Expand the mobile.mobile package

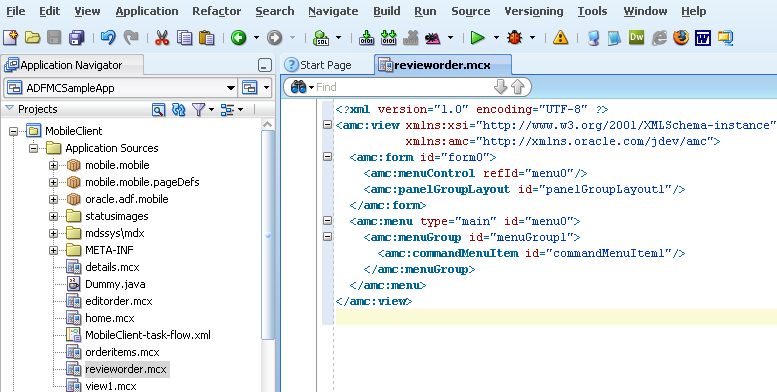click(54, 166)
